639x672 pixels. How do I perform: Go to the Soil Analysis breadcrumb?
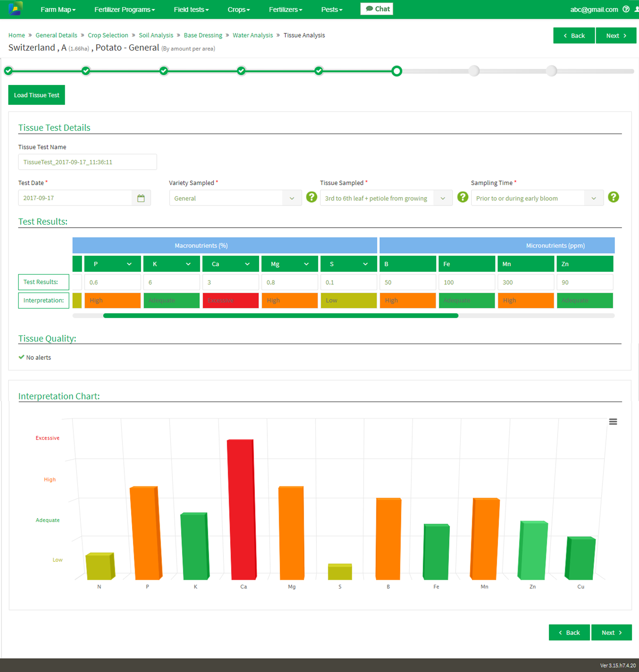156,35
